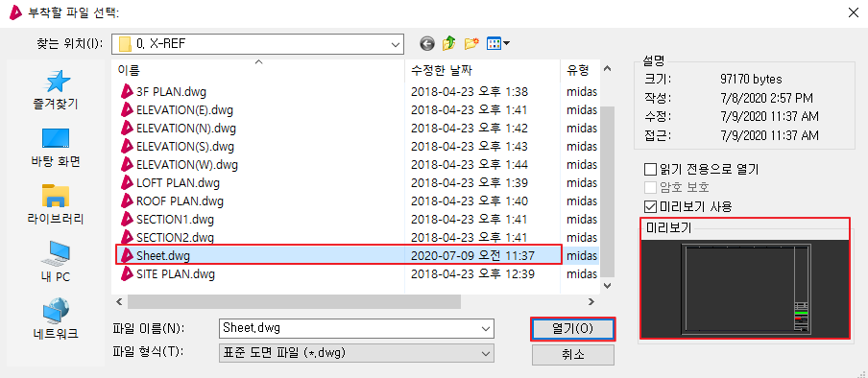868x378 pixels.
Task: Click the Back navigation arrow icon
Action: 427,43
